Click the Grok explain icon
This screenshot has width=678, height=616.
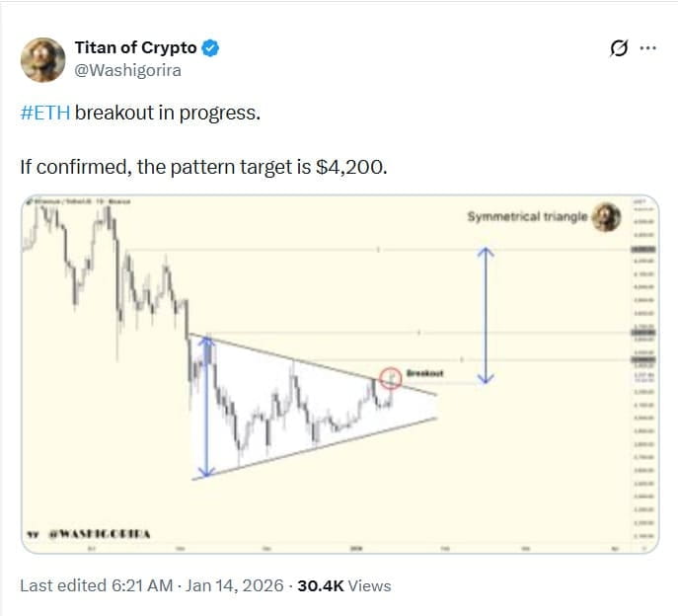point(619,48)
